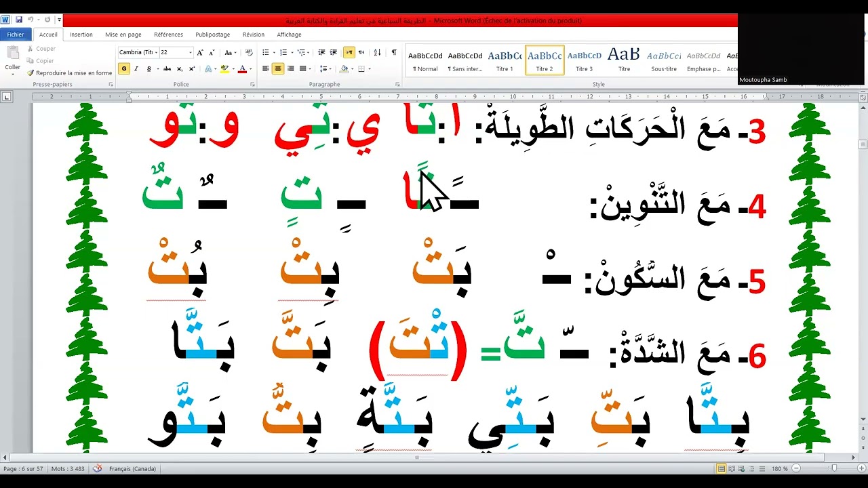Click the Undo arrow in quick access toolbar
This screenshot has width=868, height=488.
click(x=31, y=20)
